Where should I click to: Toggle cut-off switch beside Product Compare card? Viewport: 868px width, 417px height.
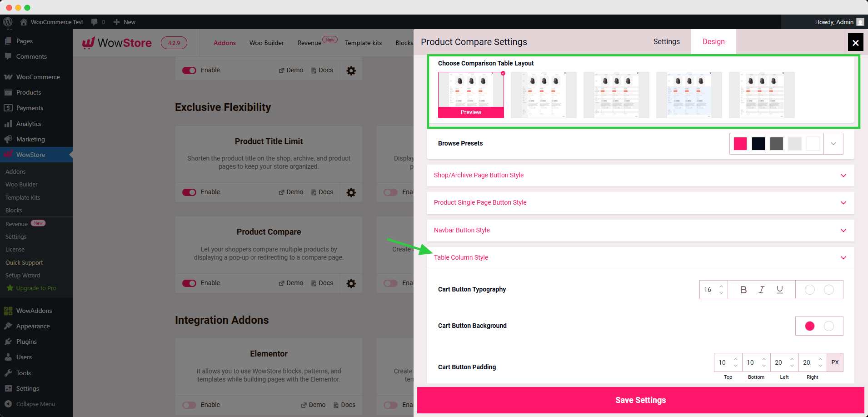390,283
